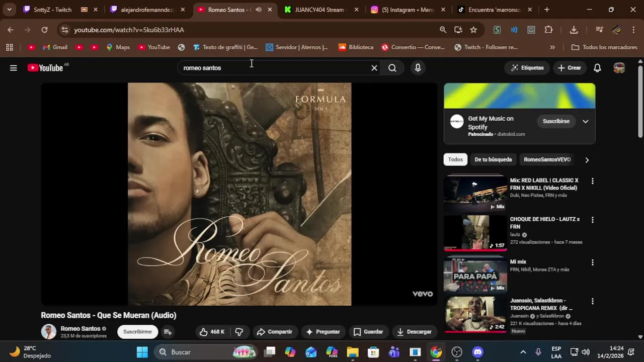Viewport: 644px width, 362px height.
Task: Open the Chrome apps grid in bookmarks bar
Action: coord(9,47)
